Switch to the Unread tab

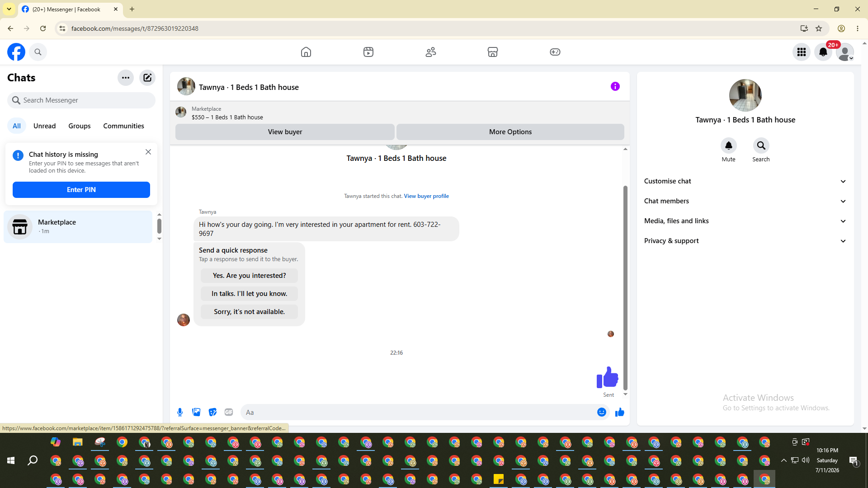(44, 126)
